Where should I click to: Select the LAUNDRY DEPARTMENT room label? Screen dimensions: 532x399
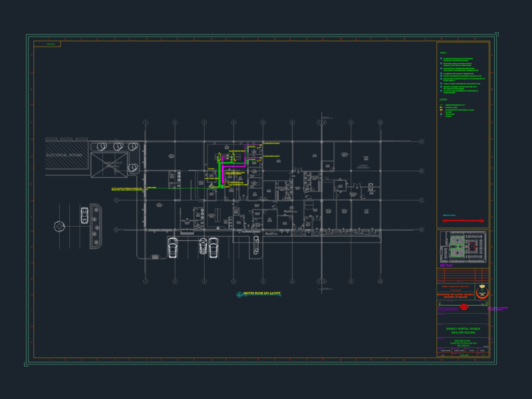tap(363, 167)
